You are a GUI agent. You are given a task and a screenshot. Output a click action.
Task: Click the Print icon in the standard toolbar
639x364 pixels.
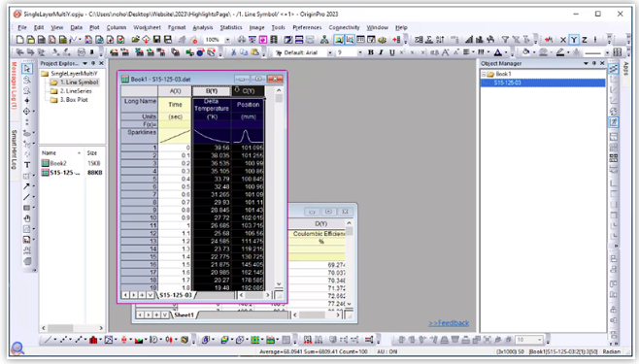click(x=242, y=40)
